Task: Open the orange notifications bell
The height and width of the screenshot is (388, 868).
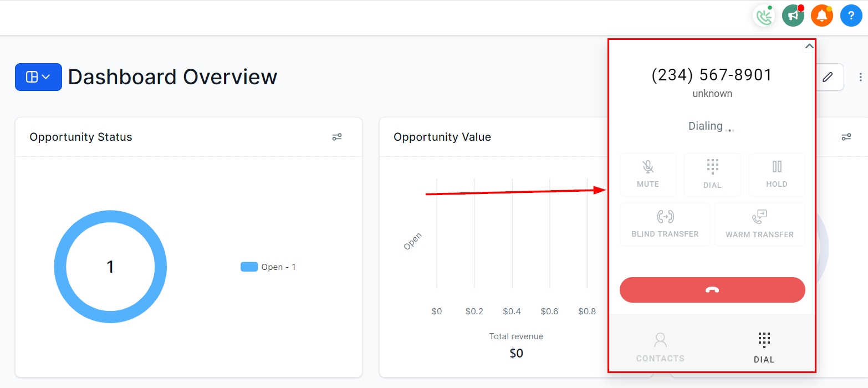Action: click(x=821, y=16)
